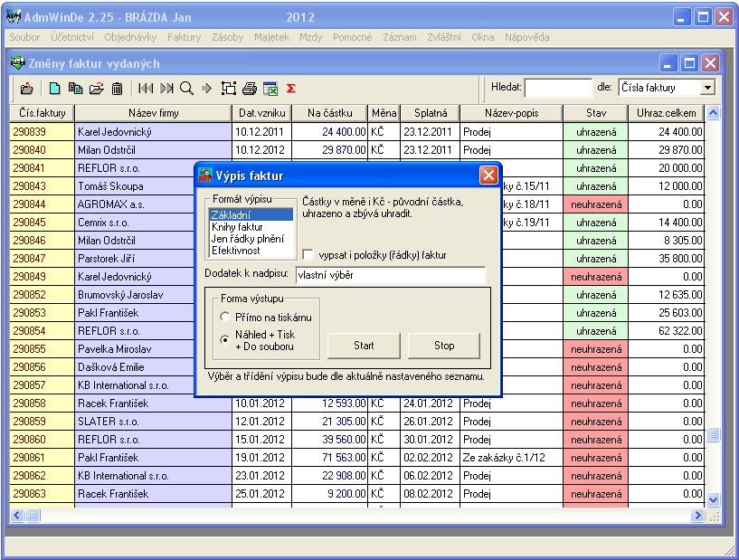Click the AdmWinDe application title icon
The width and height of the screenshot is (739, 560).
(14, 17)
